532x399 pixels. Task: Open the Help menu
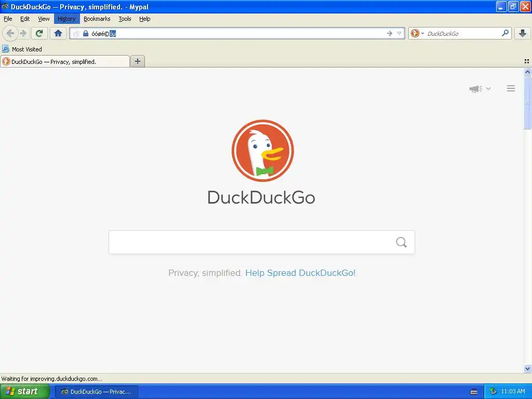click(x=144, y=19)
